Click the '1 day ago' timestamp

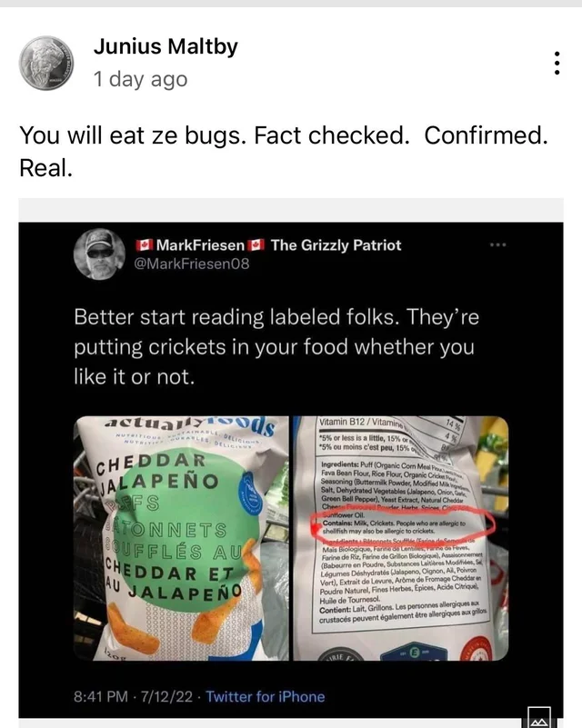click(140, 79)
